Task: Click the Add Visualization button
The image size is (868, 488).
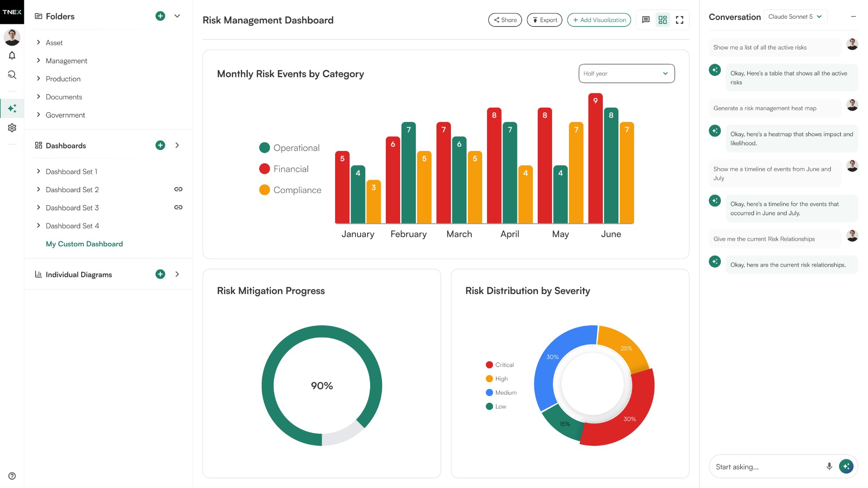Action: click(x=599, y=20)
